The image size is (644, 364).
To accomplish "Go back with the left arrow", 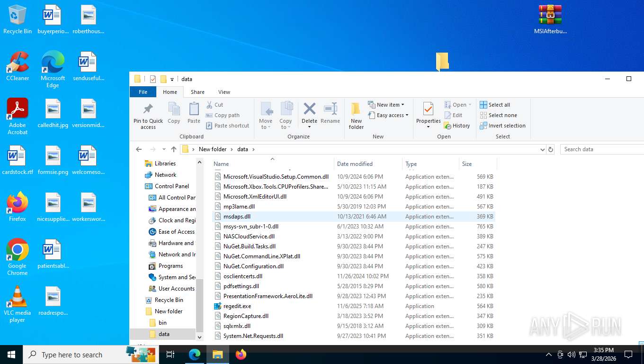I will (139, 149).
